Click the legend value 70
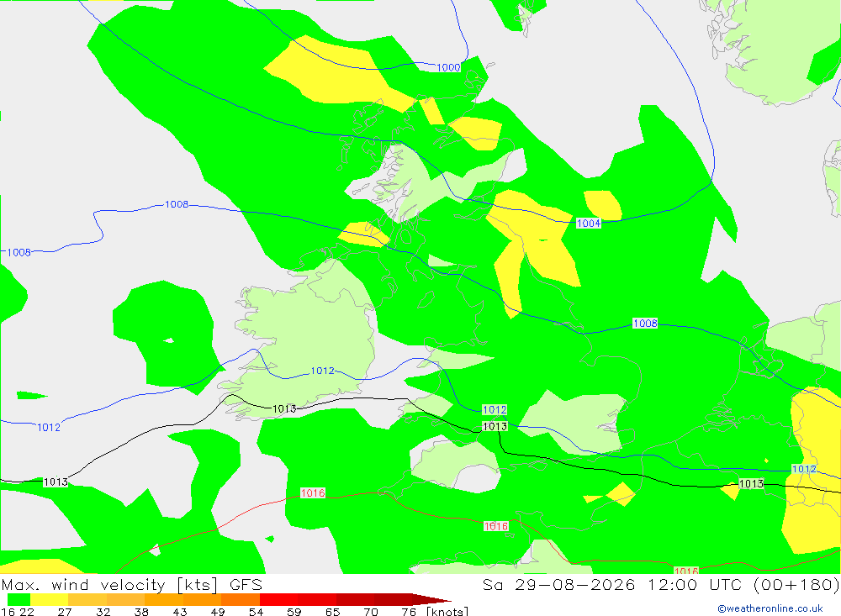The height and width of the screenshot is (616, 841). click(371, 612)
